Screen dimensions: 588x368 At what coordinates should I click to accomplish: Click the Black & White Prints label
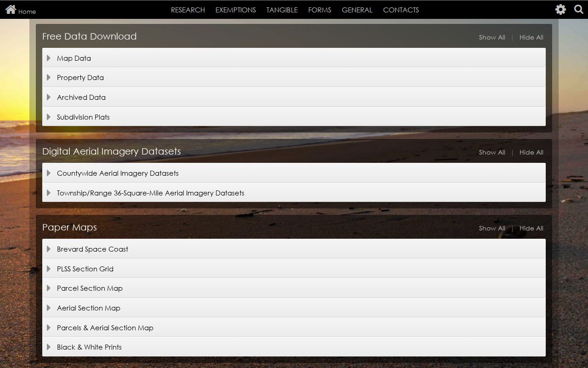point(89,347)
